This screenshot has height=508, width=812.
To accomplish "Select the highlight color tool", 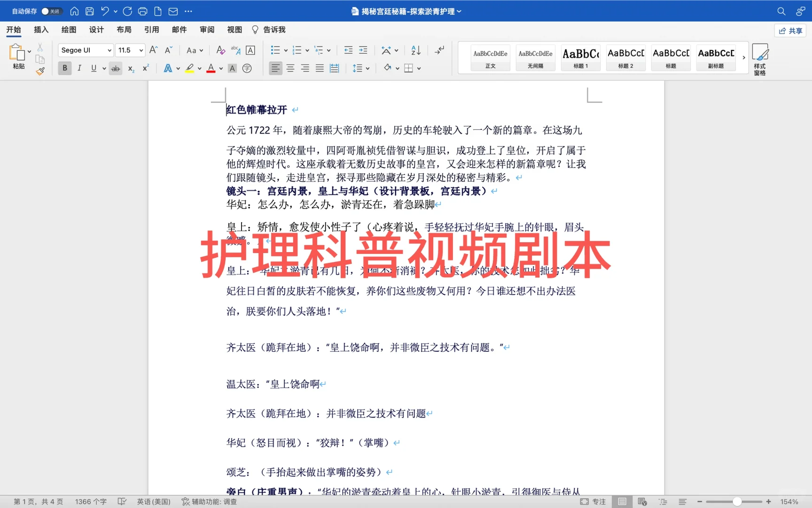I will [189, 68].
